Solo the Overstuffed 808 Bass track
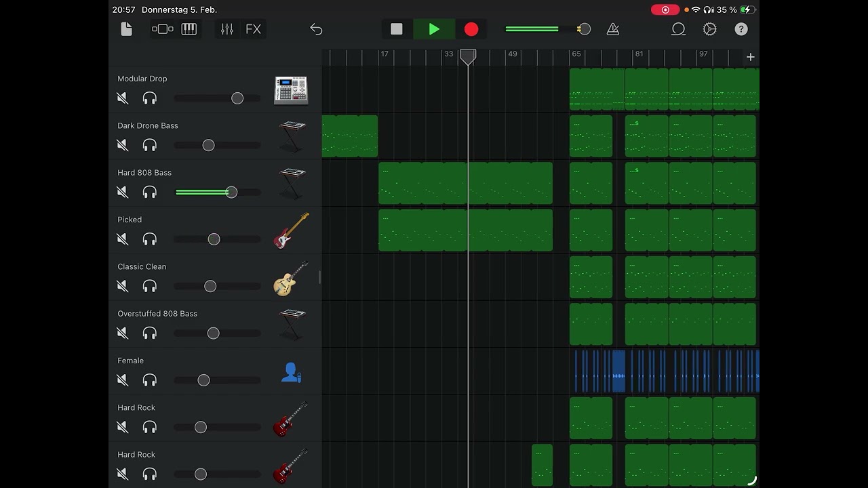868x488 pixels. [150, 333]
